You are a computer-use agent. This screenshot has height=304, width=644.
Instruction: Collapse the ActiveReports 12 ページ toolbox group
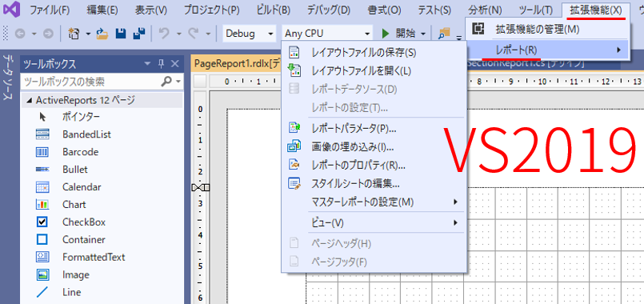coord(29,100)
